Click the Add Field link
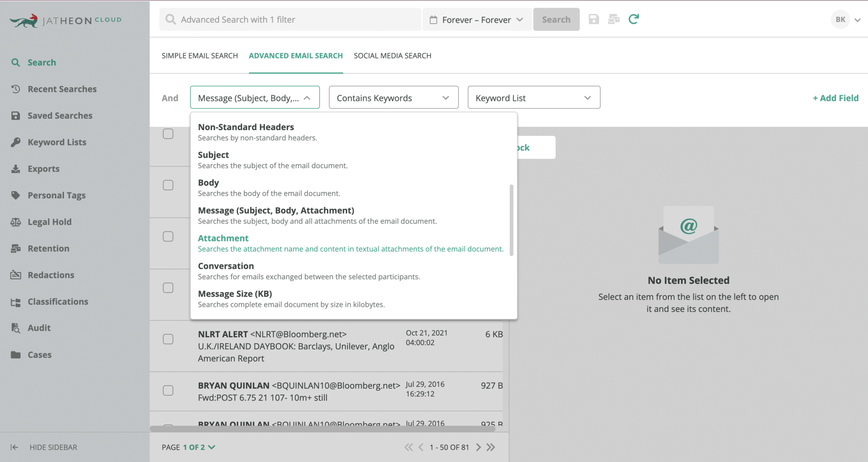The height and width of the screenshot is (462, 868). [x=835, y=97]
